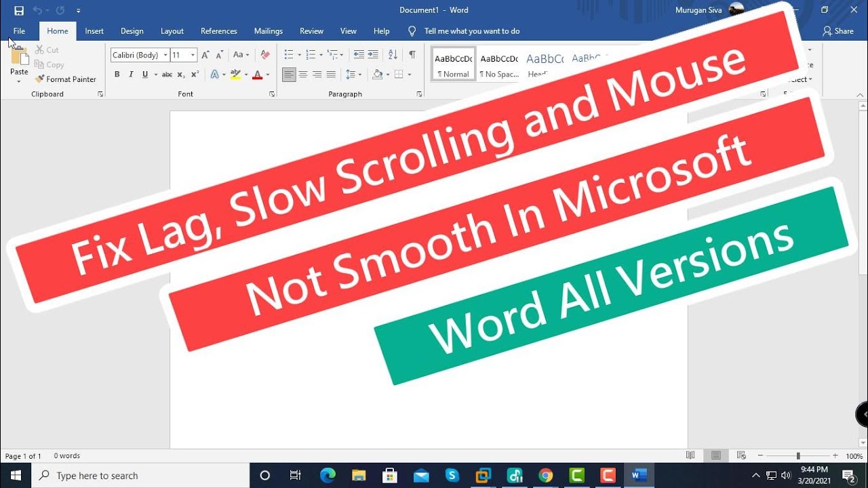
Task: Click 100% zoom level
Action: (854, 456)
